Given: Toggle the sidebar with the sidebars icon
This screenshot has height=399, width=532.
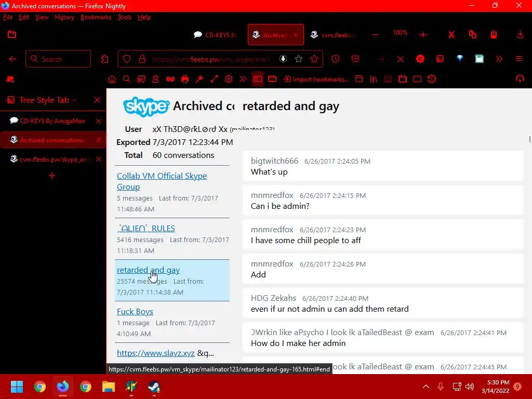Looking at the screenshot, I should click(x=258, y=79).
